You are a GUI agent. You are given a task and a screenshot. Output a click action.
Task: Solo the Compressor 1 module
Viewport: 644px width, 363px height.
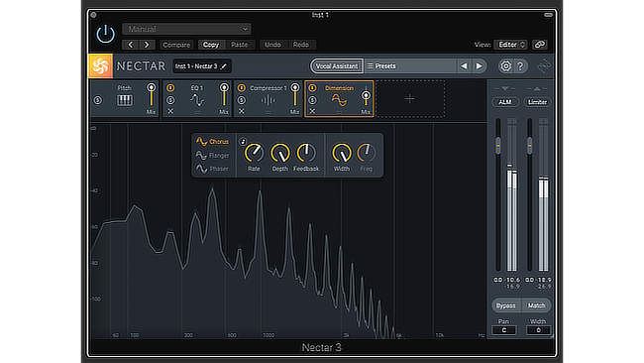pyautogui.click(x=242, y=100)
